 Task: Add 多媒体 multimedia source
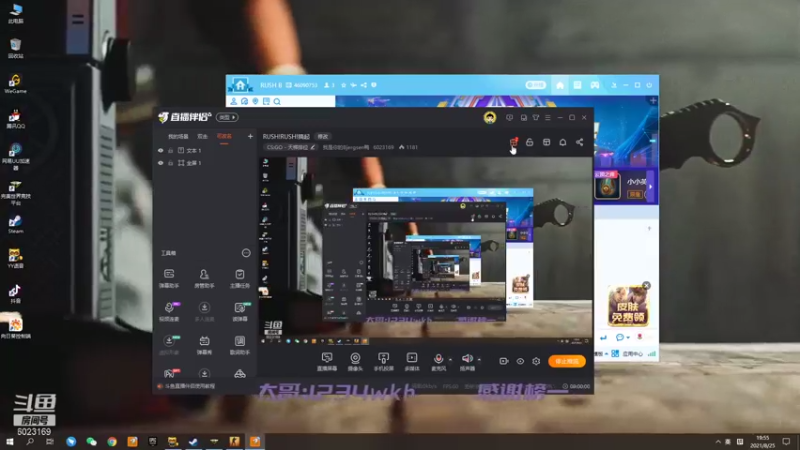click(x=412, y=361)
